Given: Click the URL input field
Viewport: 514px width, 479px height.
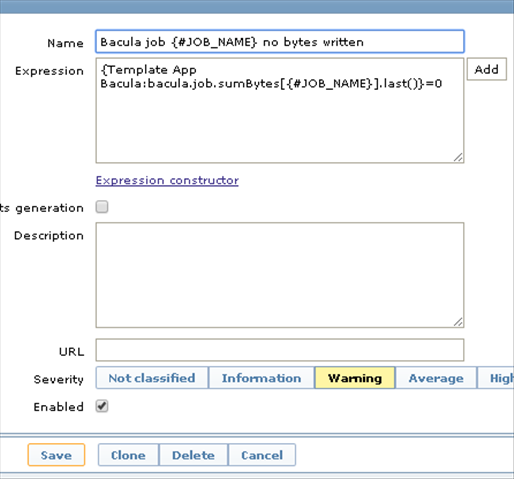Looking at the screenshot, I should 280,350.
